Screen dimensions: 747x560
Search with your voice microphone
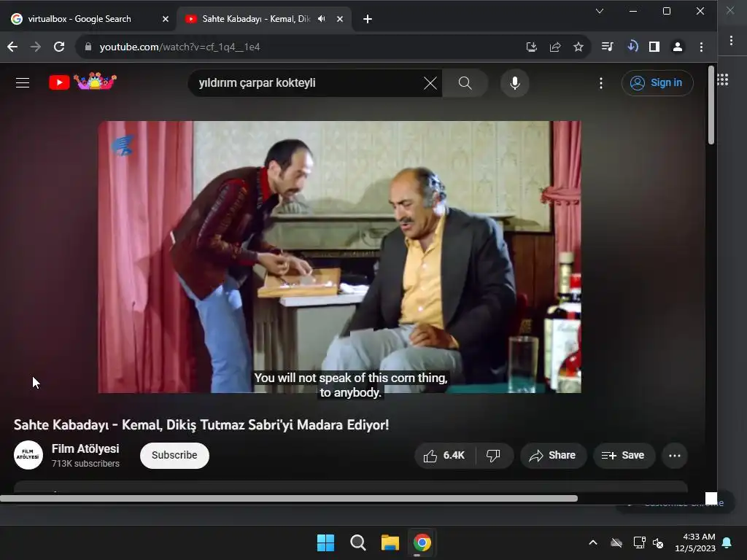[515, 83]
